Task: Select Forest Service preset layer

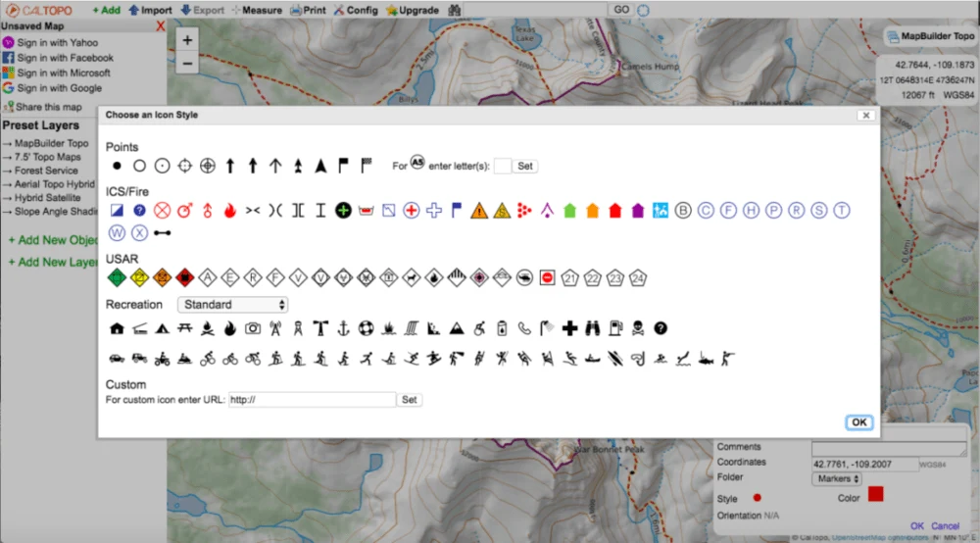Action: click(x=46, y=171)
